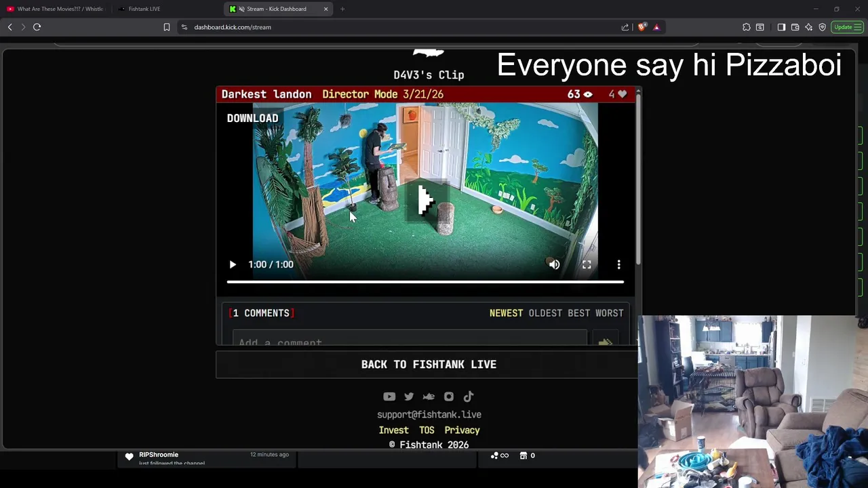
Task: Open Brave Rewards triangle icon
Action: coord(656,27)
